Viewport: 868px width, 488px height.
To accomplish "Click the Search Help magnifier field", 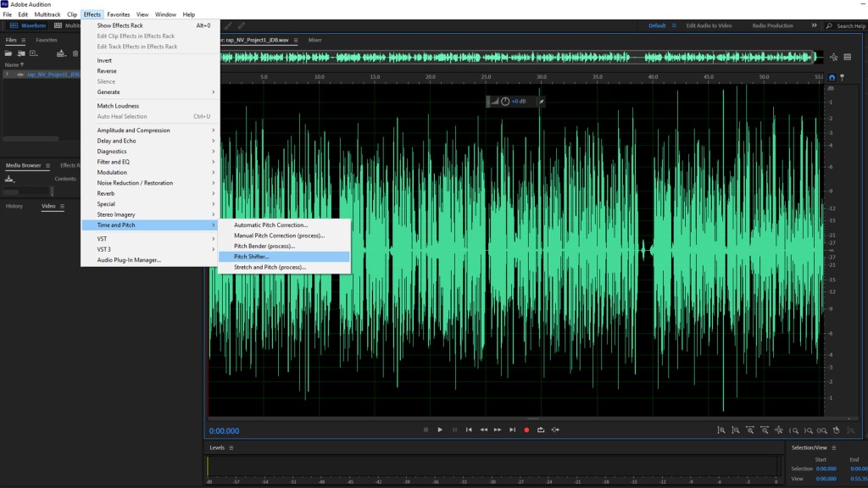I will pos(846,26).
